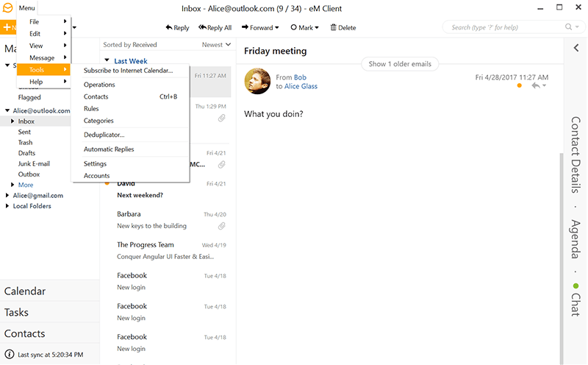Viewport: 588px width, 365px height.
Task: Click the eM Client logo icon
Action: [7, 8]
